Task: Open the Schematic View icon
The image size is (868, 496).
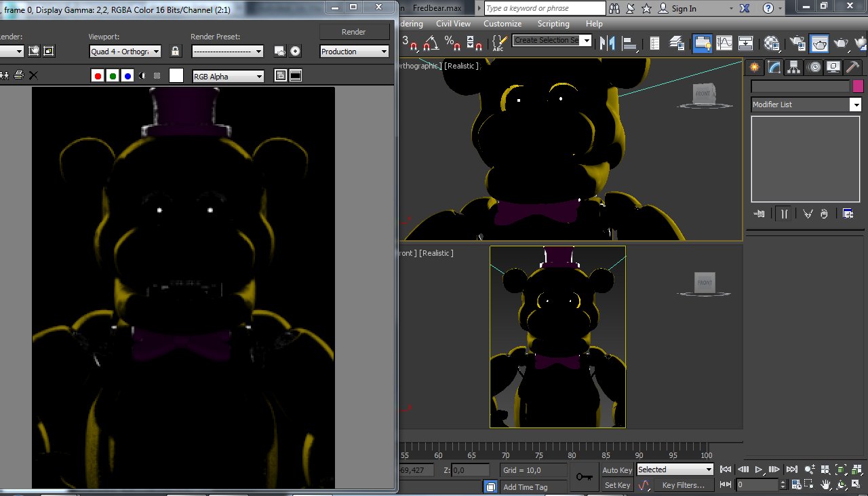Action: [745, 43]
